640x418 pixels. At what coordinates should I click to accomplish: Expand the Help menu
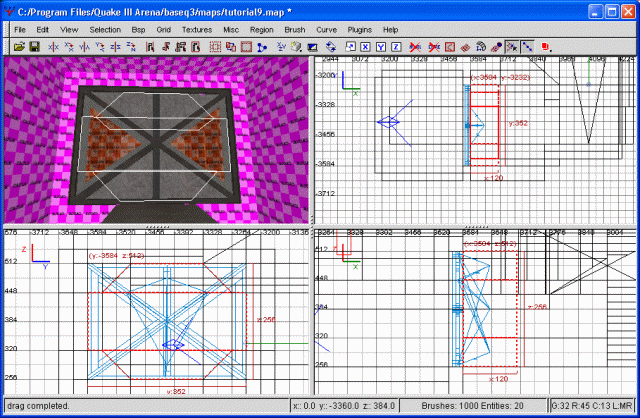click(x=390, y=30)
